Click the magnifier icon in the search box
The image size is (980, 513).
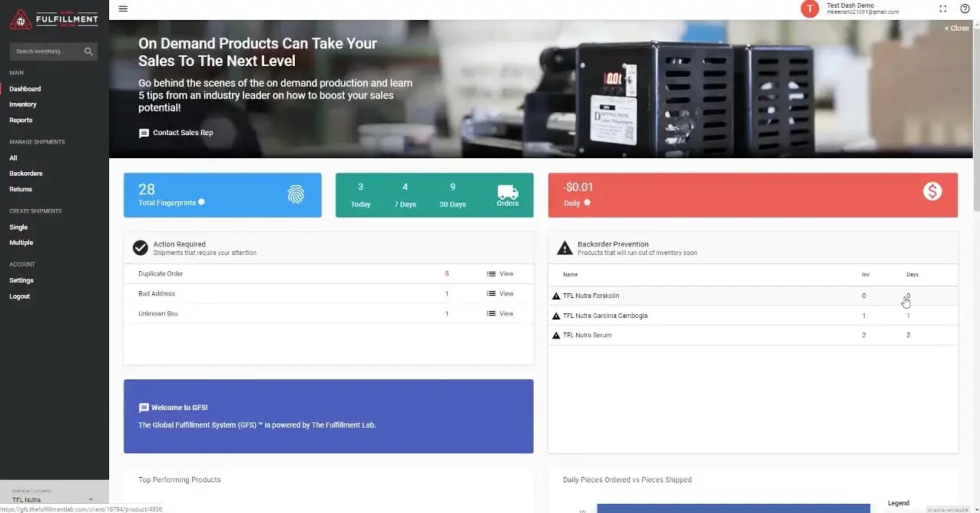pyautogui.click(x=90, y=51)
